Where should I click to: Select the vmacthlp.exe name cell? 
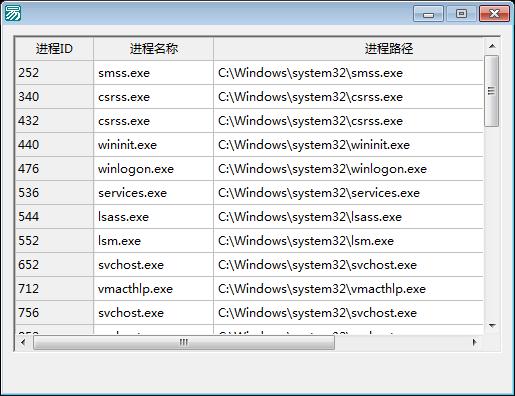coord(154,289)
